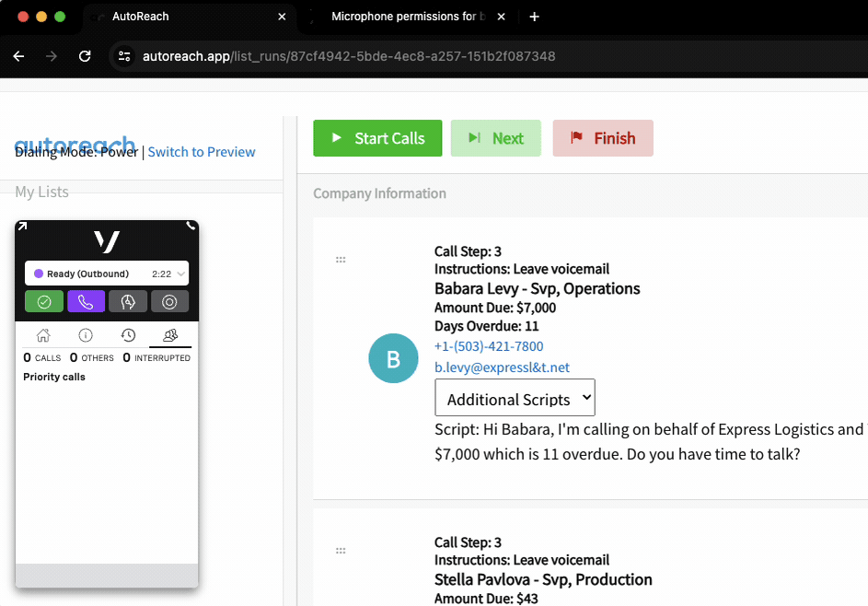868x606 pixels.
Task: Click the circular record icon in softphone
Action: 169,301
